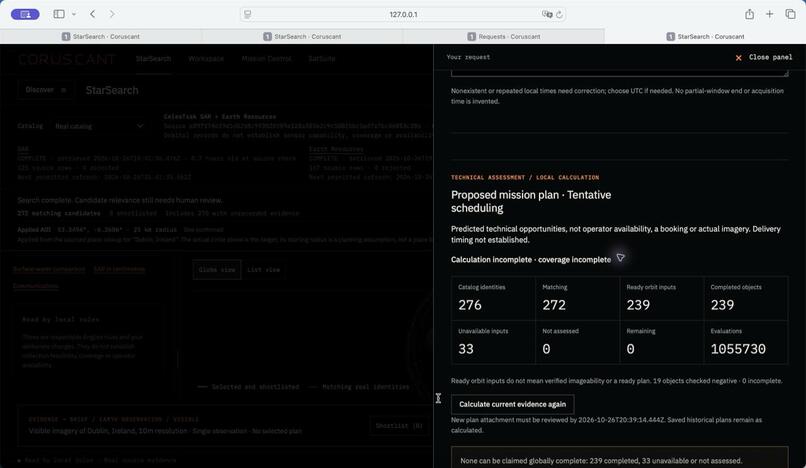
Task: Go forward with the browser forward arrow
Action: pos(112,14)
